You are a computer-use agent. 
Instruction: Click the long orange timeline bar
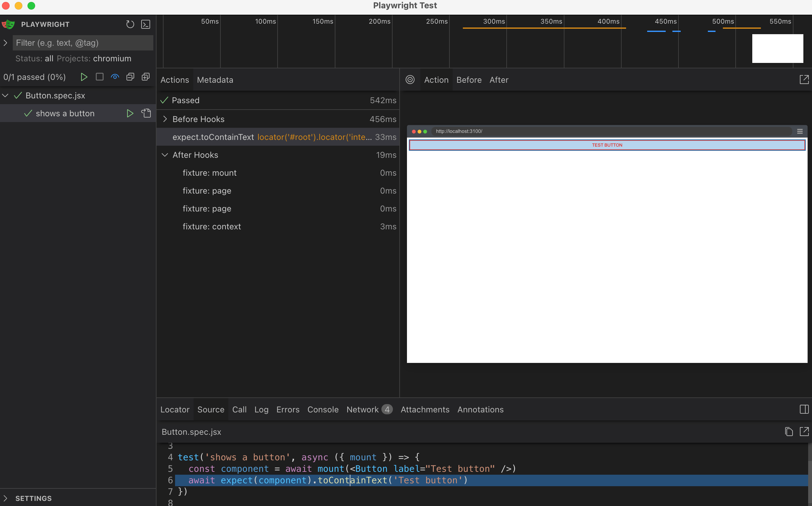544,28
